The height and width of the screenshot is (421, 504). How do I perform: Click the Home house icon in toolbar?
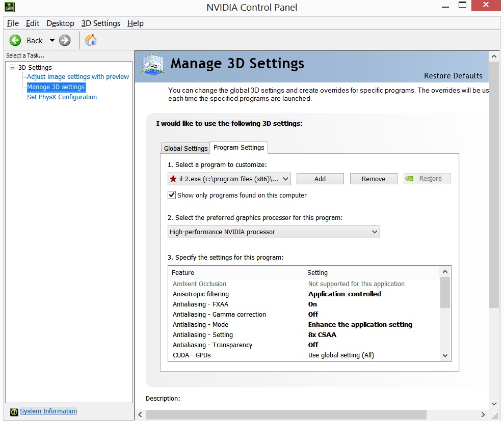coord(91,40)
